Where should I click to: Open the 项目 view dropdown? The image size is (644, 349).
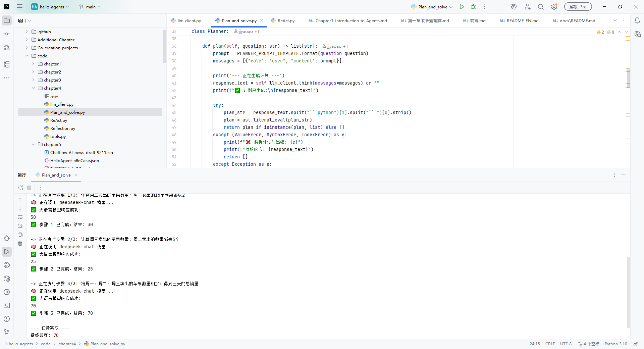[x=24, y=20]
